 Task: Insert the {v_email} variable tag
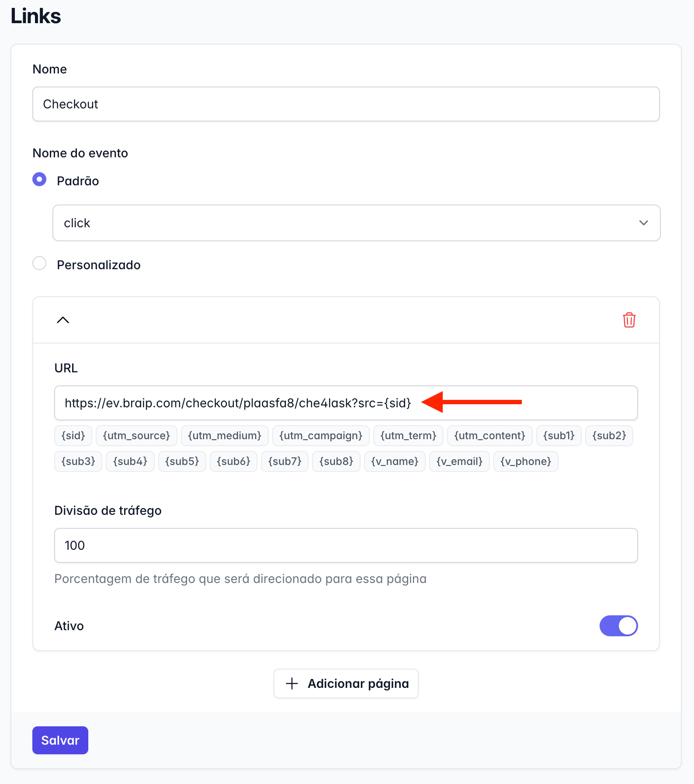(x=459, y=461)
